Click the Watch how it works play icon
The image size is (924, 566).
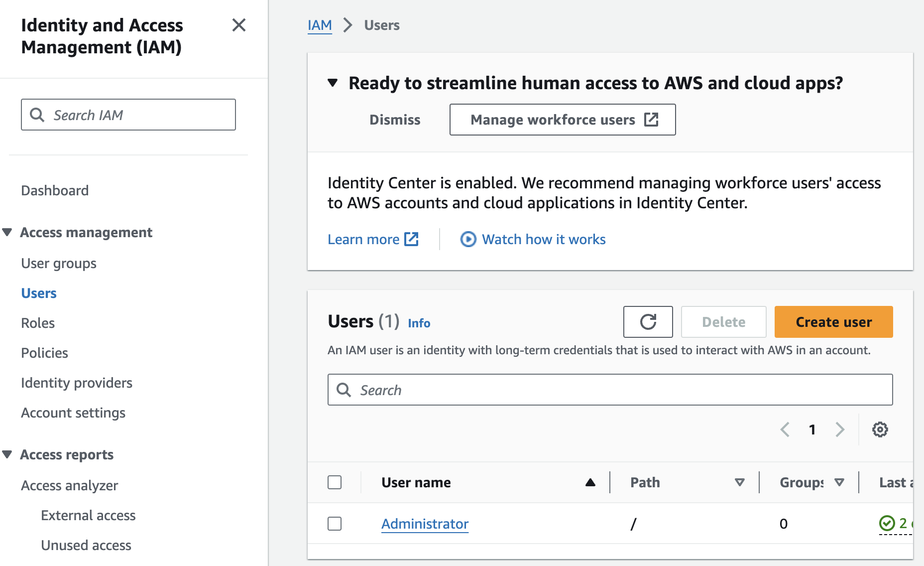[468, 239]
